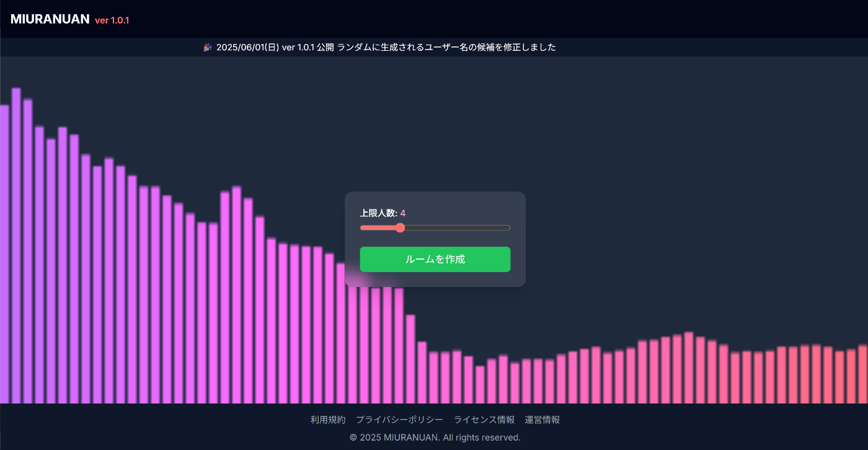
Task: Open the 利用規約 footer link
Action: point(328,420)
